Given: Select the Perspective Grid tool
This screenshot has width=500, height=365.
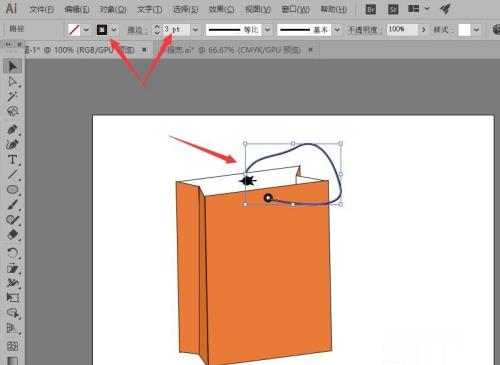Looking at the screenshot, I should [x=13, y=328].
